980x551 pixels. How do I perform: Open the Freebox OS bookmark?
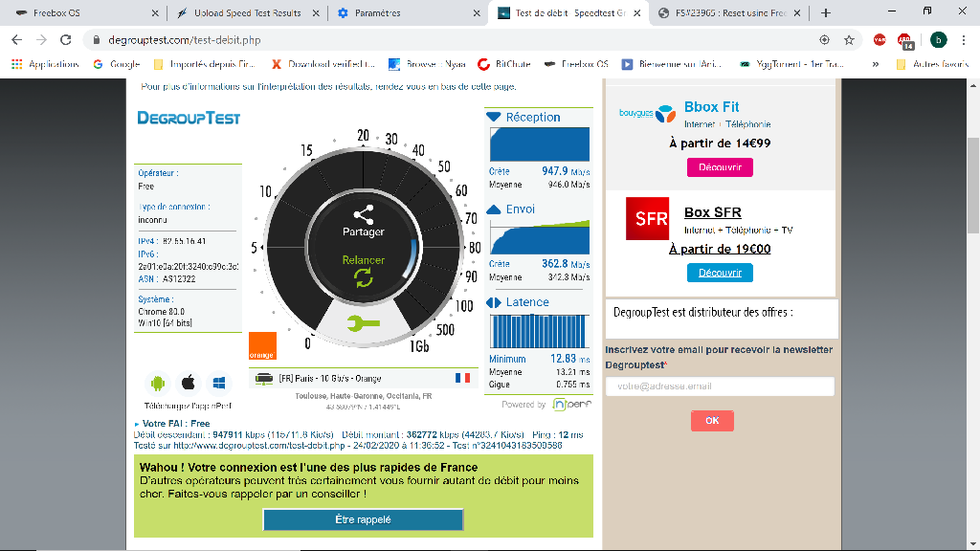coord(576,64)
